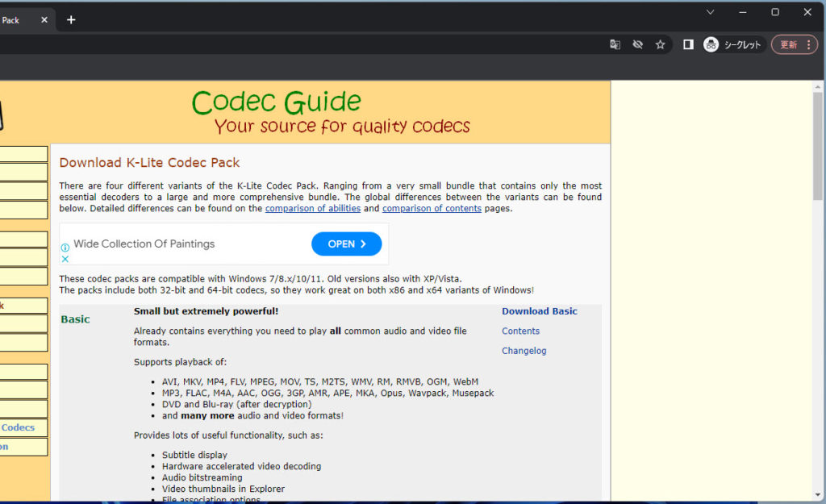Click the crossed-out eye tracking protection icon

coord(637,44)
